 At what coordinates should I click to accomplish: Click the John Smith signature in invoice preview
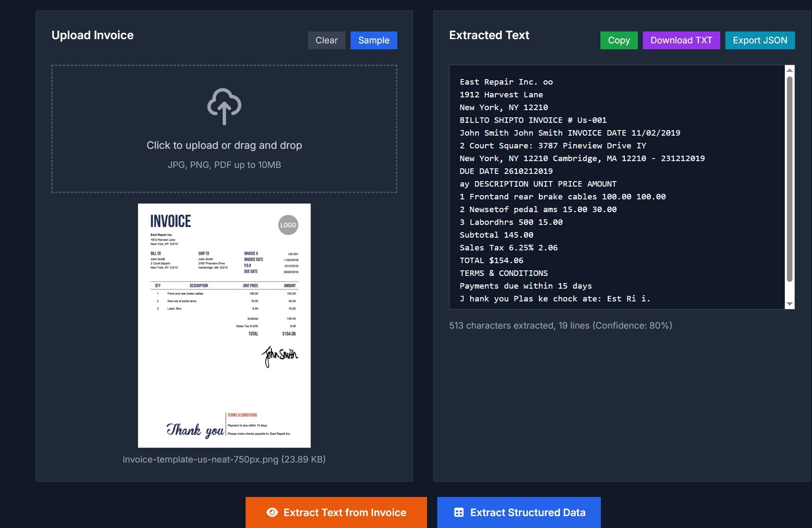[280, 355]
